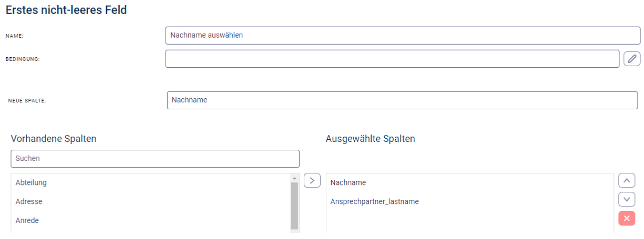Viewport: 644px width, 239px height.
Task: Select Nachname in the selected columns list
Action: point(348,182)
